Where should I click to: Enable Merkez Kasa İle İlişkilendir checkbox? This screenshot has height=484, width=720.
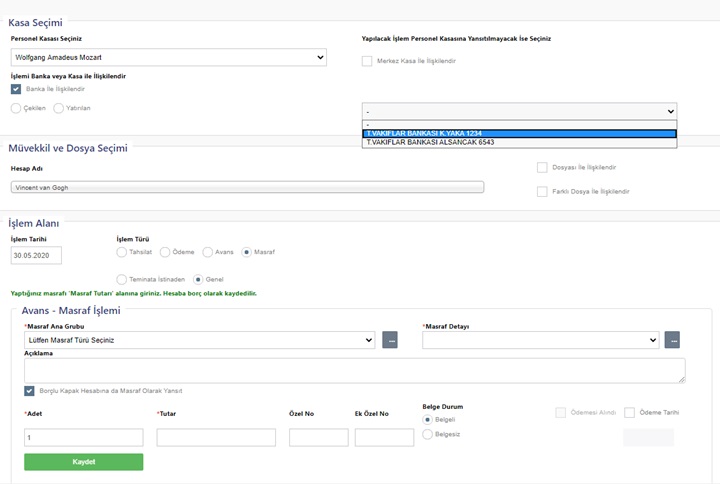point(367,61)
